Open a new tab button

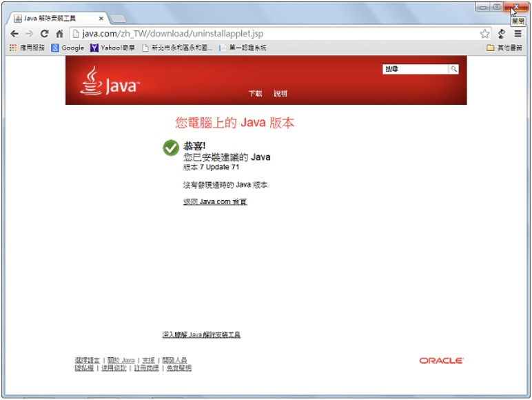pyautogui.click(x=118, y=19)
